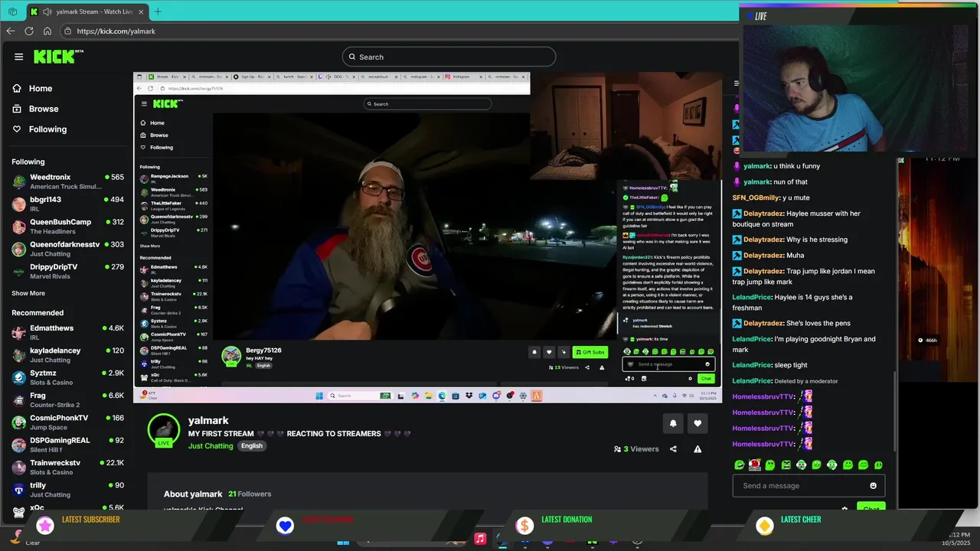Share yalmark's stream via the share icon
Screen dimensions: 980x551
(673, 449)
